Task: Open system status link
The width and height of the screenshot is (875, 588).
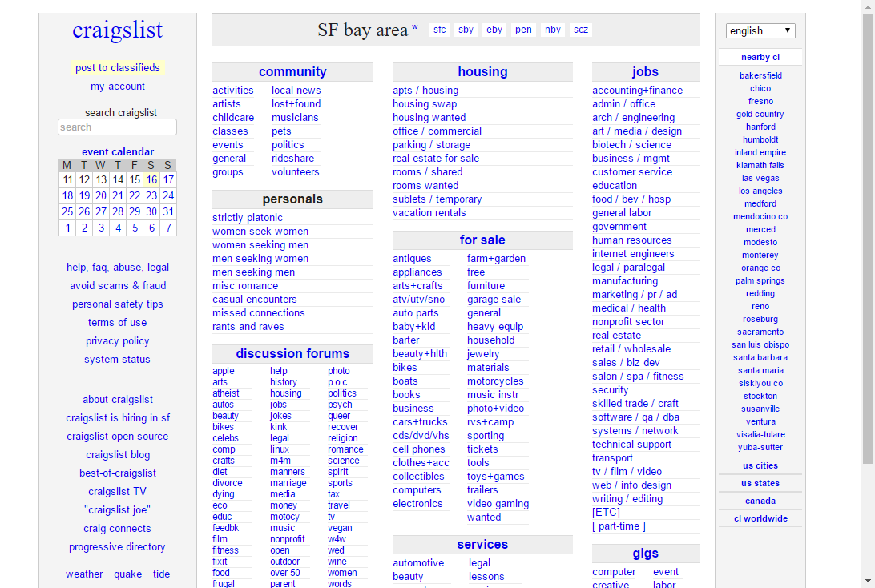Action: [117, 360]
